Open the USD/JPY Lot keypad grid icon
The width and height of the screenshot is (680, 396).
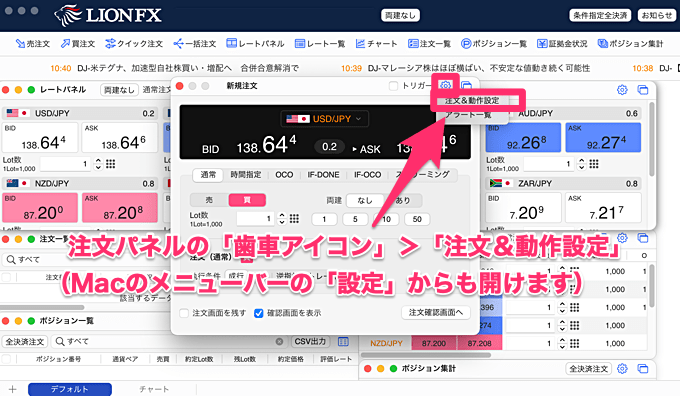tap(111, 164)
